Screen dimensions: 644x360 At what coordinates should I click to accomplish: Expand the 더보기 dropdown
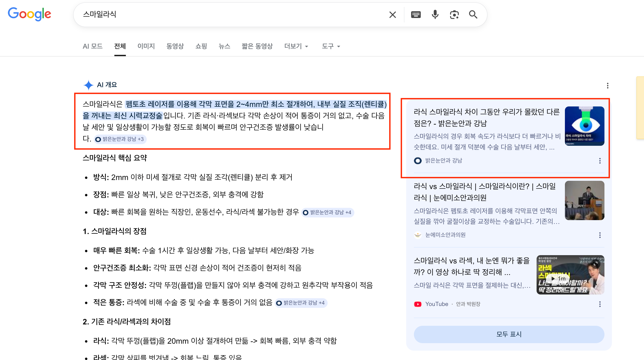tap(296, 46)
